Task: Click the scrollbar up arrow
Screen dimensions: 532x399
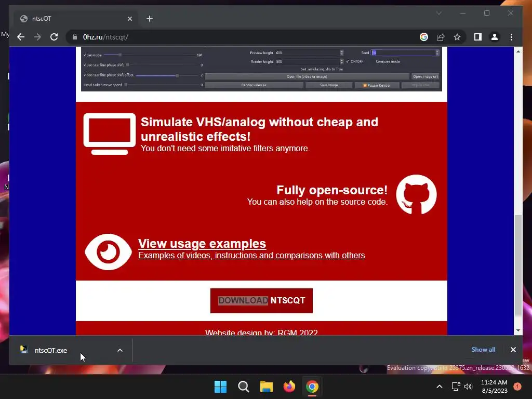Action: point(518,51)
